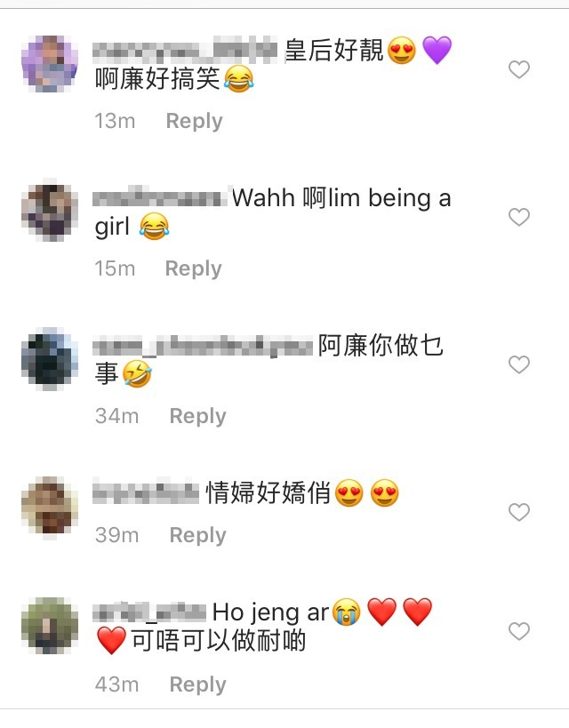Open username before 阿廉你做乜 comment

(x=203, y=347)
